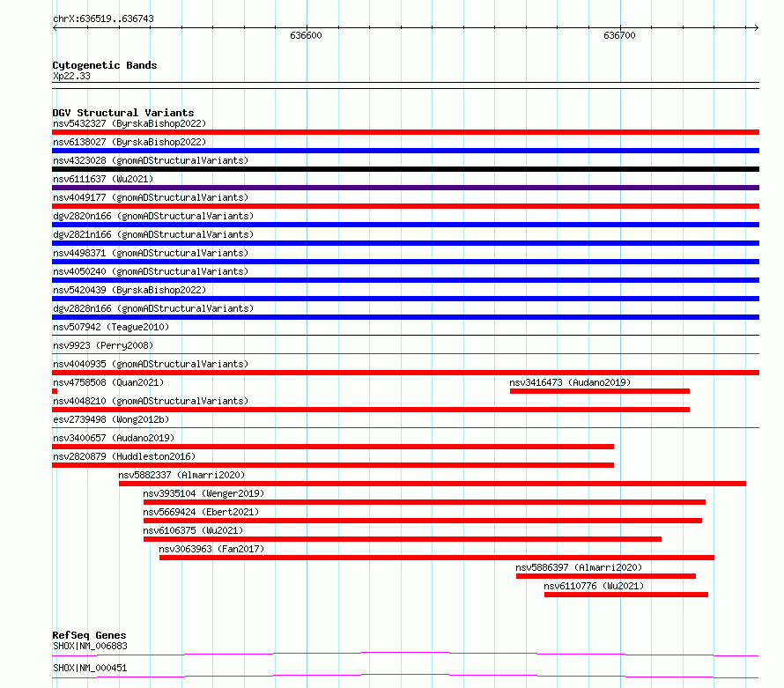Open the nsv6110776 (Wu2021) label
Image resolution: width=784 pixels, height=688 pixels.
[x=594, y=586]
